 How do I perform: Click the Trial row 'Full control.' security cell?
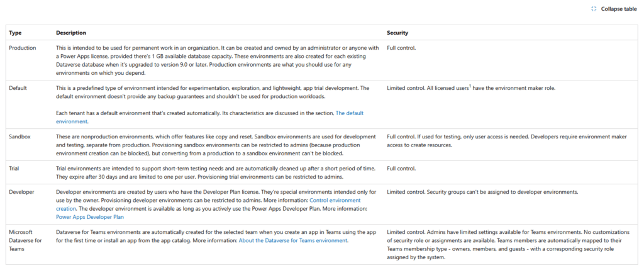point(401,169)
